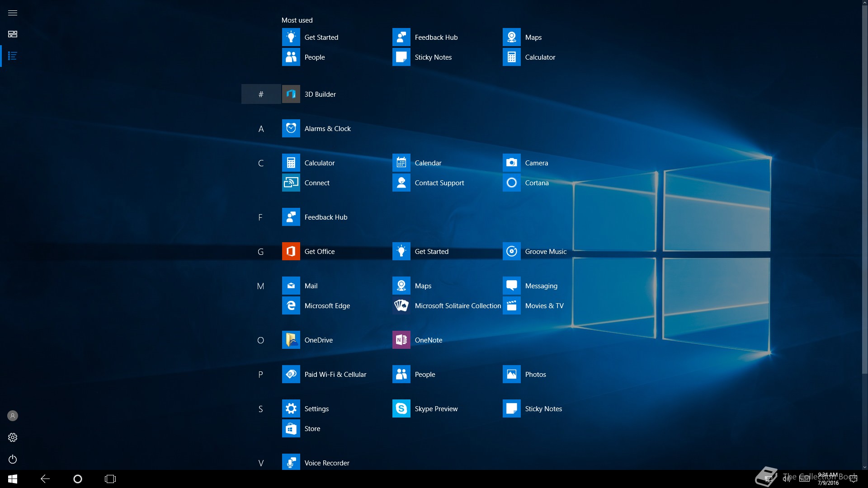868x488 pixels.
Task: Open the Messaging app
Action: (530, 286)
